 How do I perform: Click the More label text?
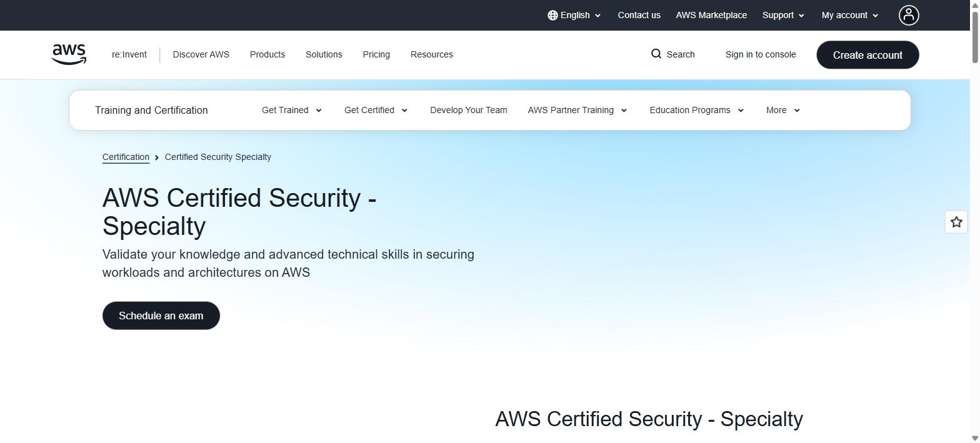pyautogui.click(x=776, y=110)
